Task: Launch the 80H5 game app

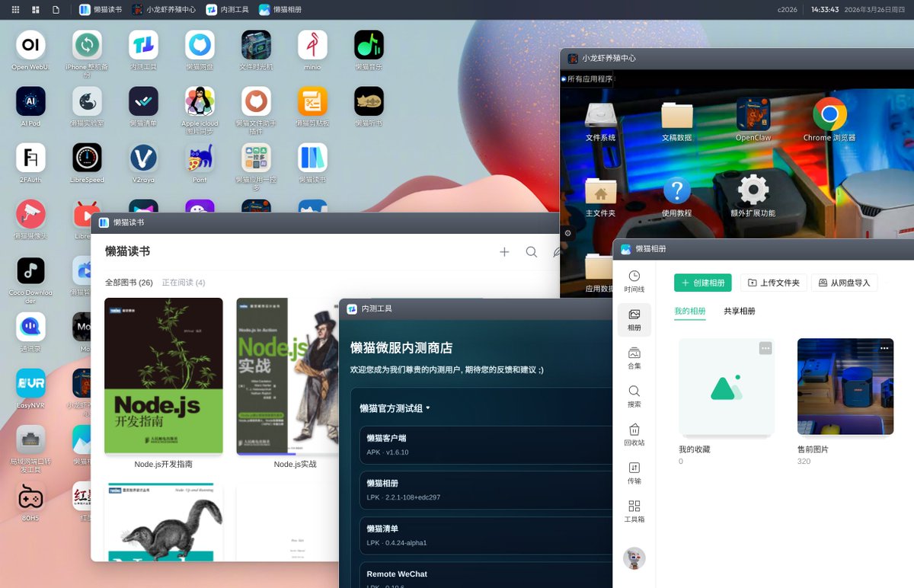Action: pyautogui.click(x=30, y=496)
